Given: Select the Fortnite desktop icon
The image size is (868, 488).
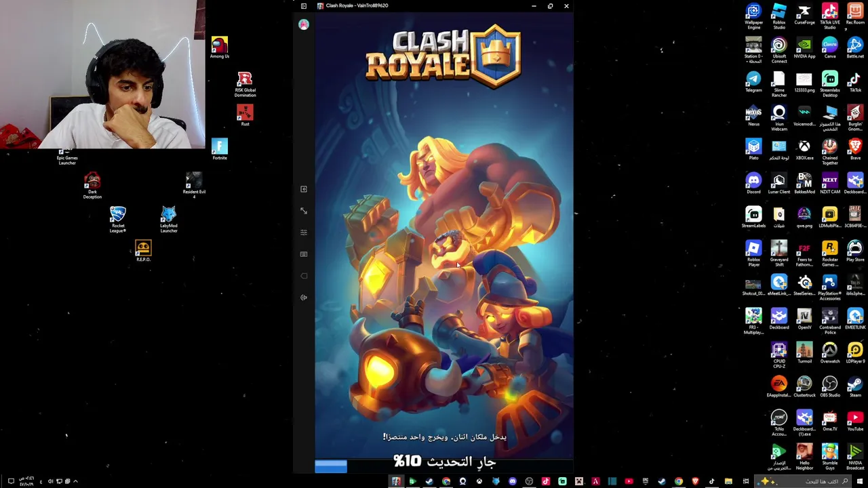Looking at the screenshot, I should point(219,149).
